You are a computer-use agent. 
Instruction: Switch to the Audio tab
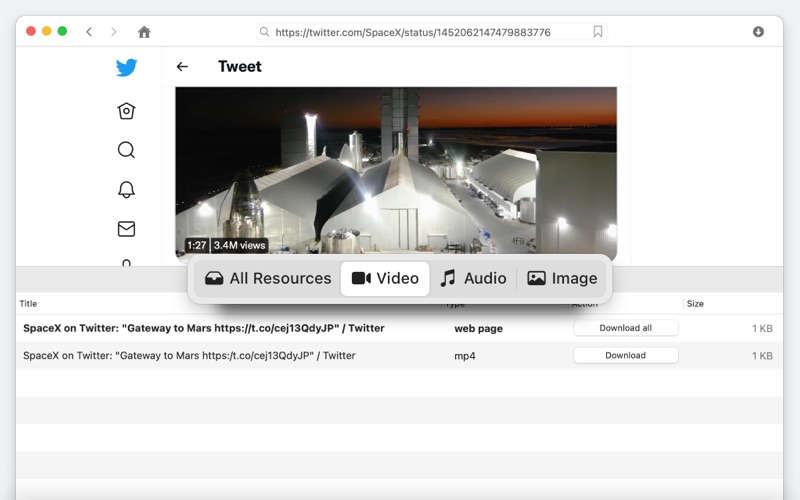point(473,278)
